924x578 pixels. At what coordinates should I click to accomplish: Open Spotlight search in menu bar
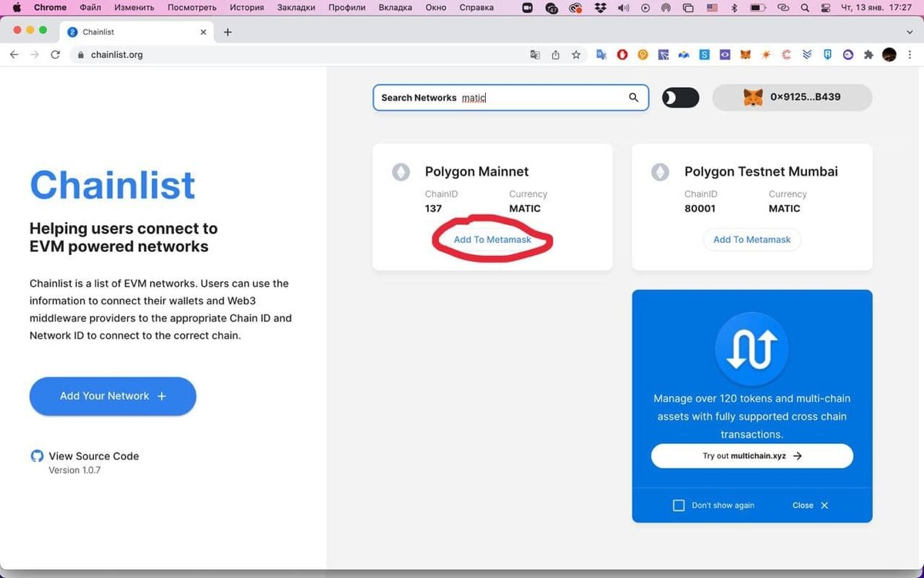[x=805, y=8]
